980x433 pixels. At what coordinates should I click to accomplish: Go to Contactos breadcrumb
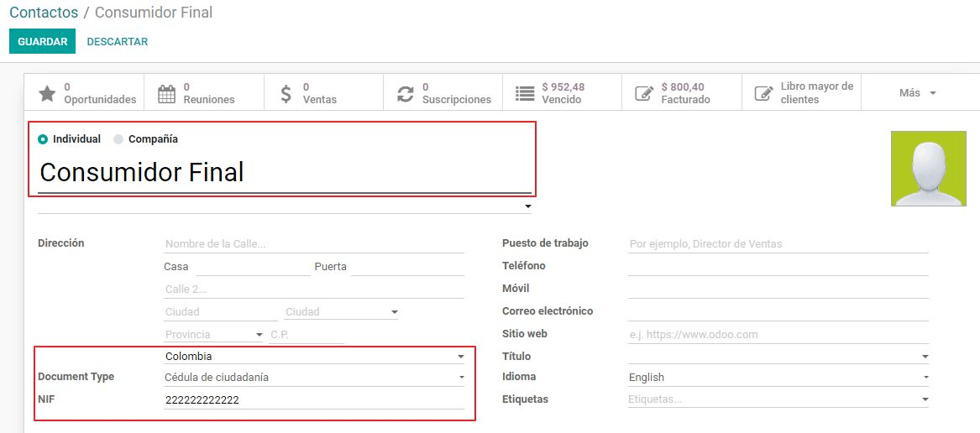pyautogui.click(x=44, y=13)
